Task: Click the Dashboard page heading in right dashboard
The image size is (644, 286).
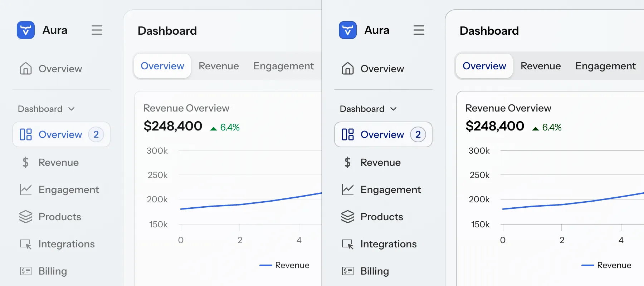Action: (489, 31)
